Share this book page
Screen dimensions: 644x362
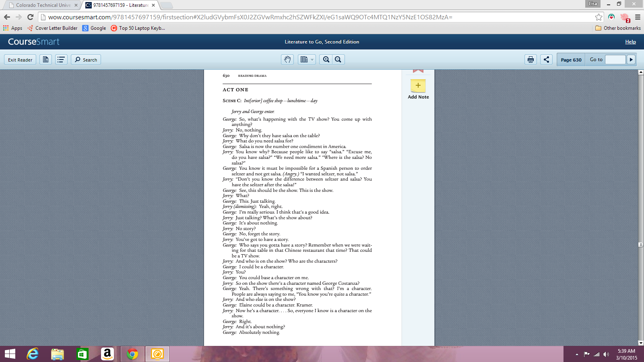point(546,60)
